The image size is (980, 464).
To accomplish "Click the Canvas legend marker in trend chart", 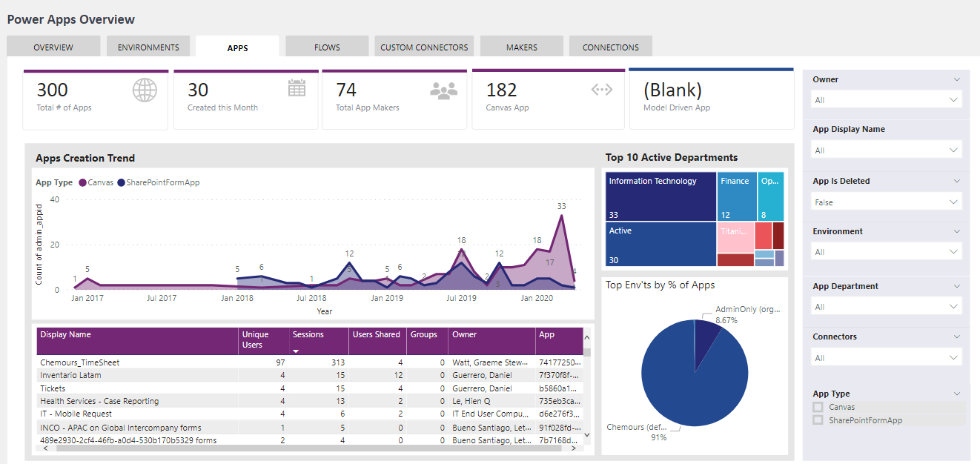I will (x=82, y=182).
